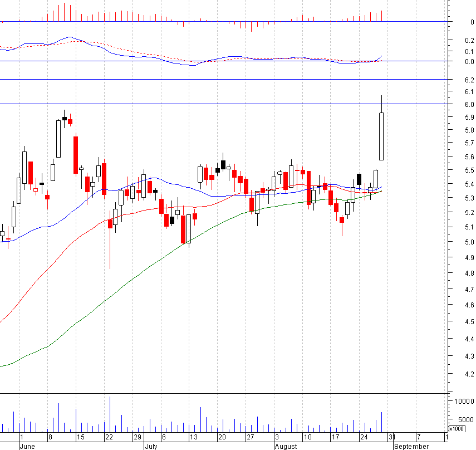
Task: Select the '8' date label of June
Action: point(50,437)
